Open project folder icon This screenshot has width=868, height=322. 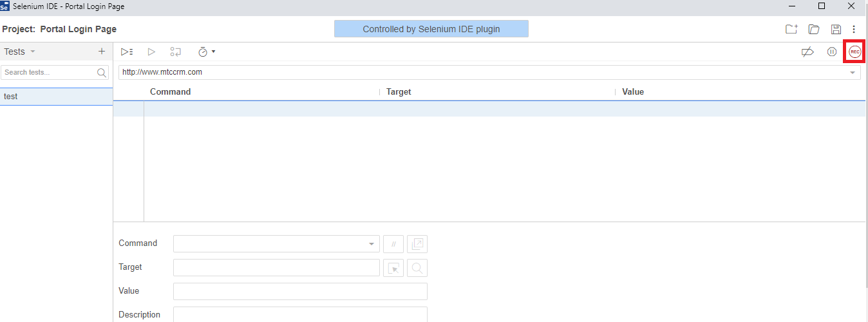pyautogui.click(x=814, y=29)
